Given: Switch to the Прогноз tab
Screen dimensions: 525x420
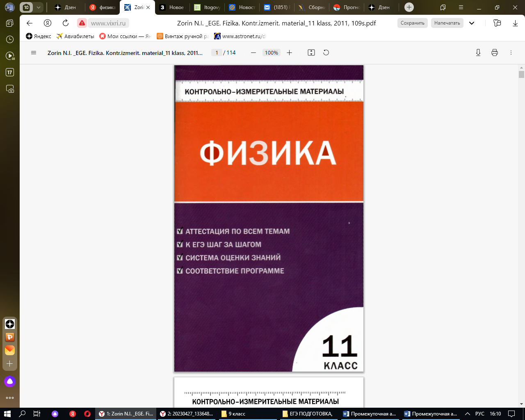Looking at the screenshot, I should 347,7.
